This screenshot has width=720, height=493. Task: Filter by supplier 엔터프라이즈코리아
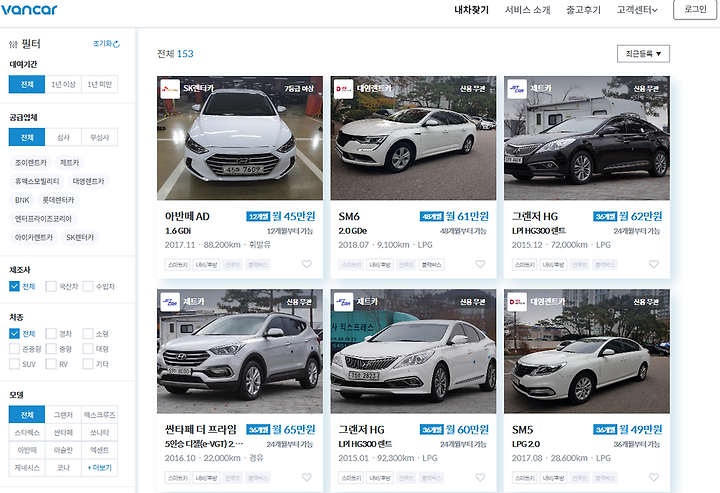[43, 219]
